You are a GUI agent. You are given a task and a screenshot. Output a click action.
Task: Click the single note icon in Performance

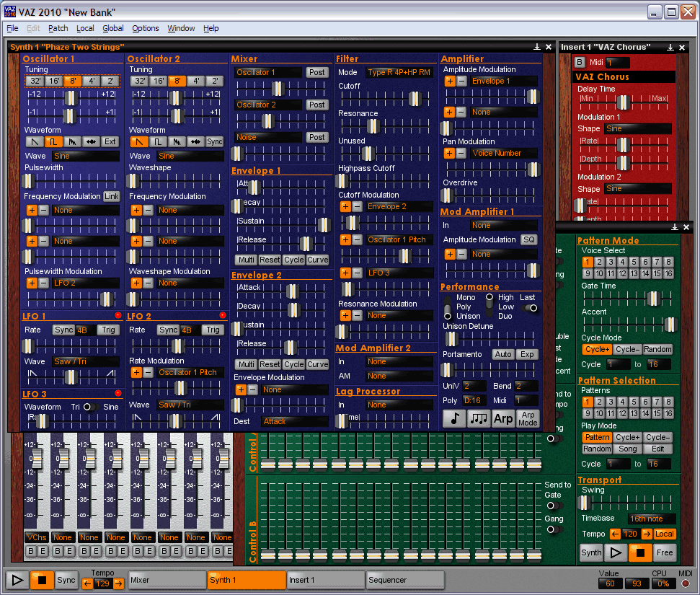pyautogui.click(x=454, y=418)
